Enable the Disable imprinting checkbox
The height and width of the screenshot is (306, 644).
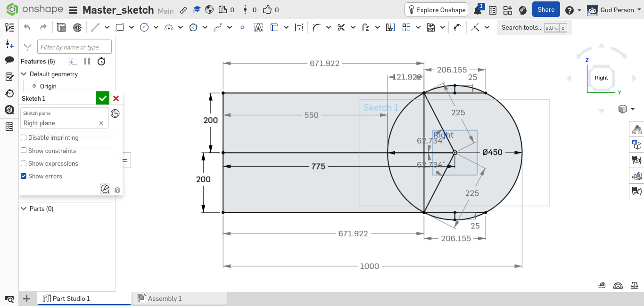click(x=24, y=137)
